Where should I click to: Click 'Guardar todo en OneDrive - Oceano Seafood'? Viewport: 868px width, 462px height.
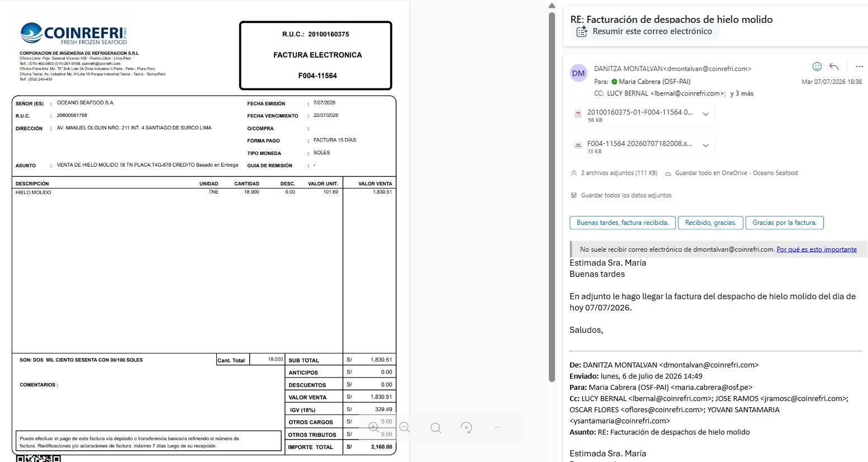[736, 173]
